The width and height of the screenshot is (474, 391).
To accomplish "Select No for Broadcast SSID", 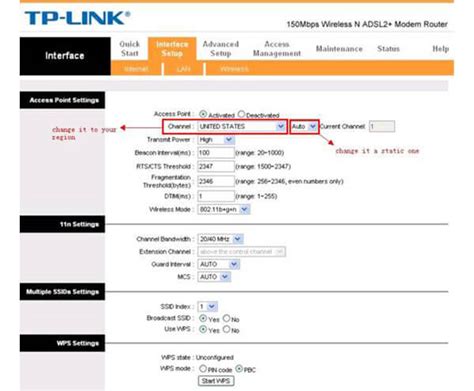I will [x=226, y=318].
